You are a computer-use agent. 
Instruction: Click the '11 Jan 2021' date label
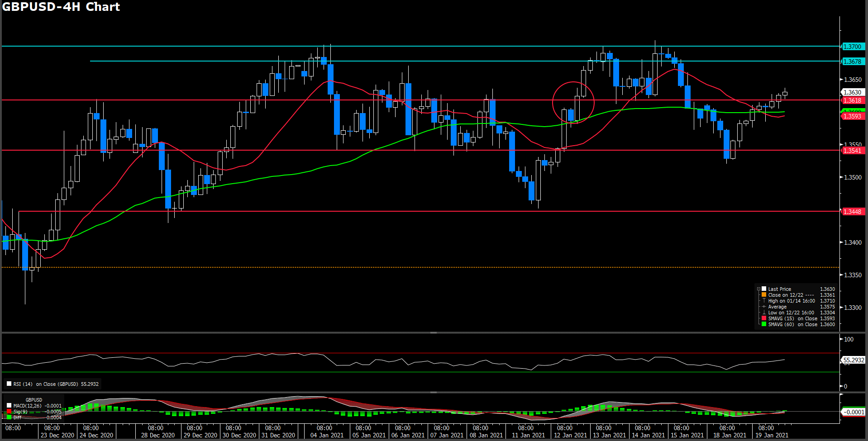point(528,435)
